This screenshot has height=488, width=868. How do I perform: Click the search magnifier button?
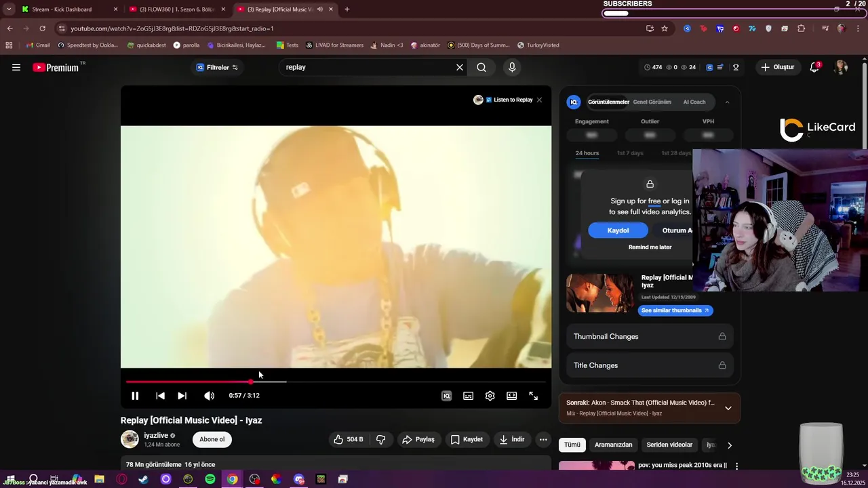[481, 67]
